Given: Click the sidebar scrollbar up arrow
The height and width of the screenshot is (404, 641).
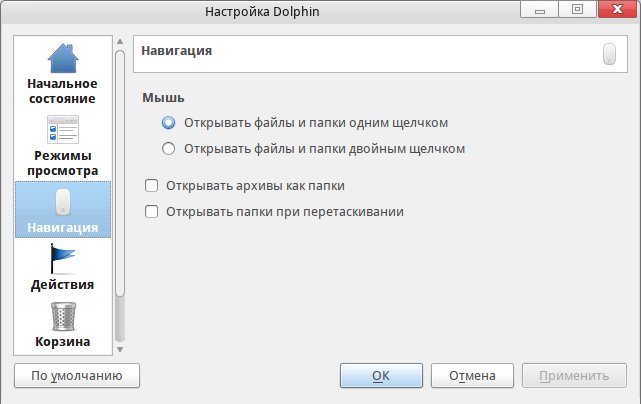Looking at the screenshot, I should tap(120, 40).
